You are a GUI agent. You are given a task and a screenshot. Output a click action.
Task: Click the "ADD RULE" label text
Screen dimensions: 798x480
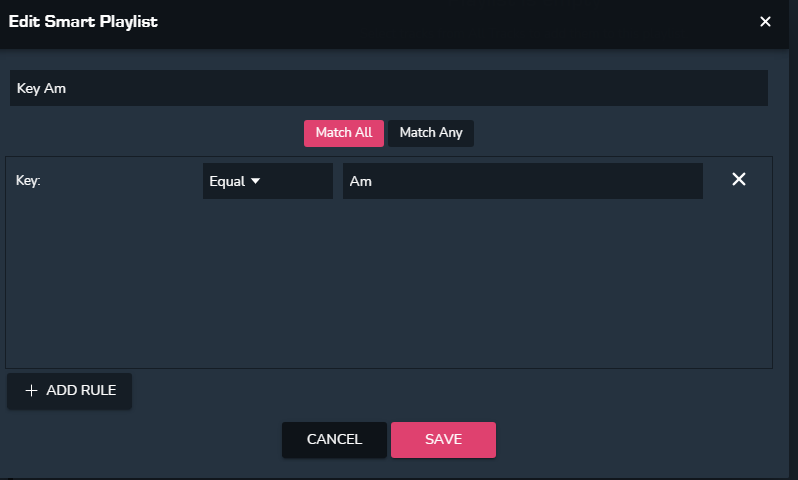coord(81,391)
